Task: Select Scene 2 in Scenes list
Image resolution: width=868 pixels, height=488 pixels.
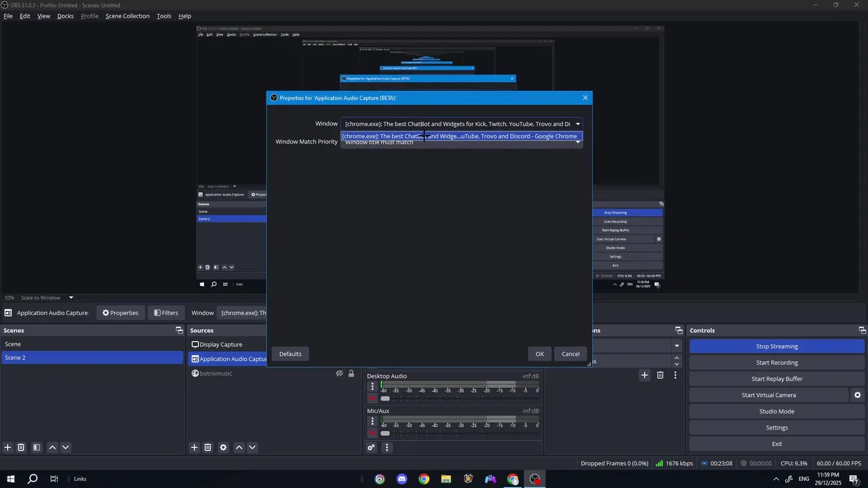Action: (92, 358)
